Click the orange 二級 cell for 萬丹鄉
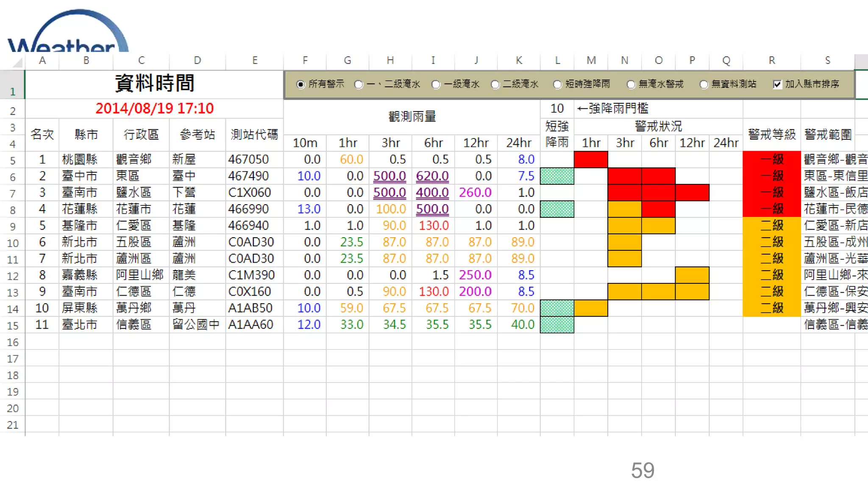Viewport: 868px width, 488px height. coord(771,308)
